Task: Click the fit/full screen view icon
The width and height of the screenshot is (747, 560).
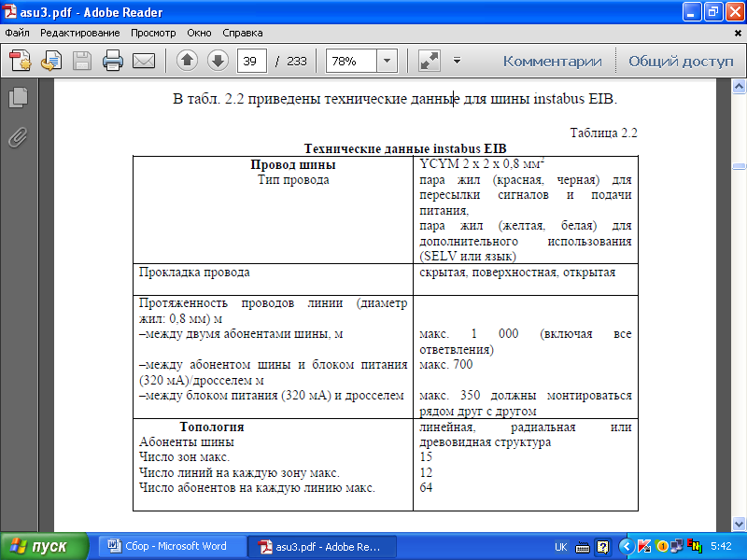Action: [429, 61]
